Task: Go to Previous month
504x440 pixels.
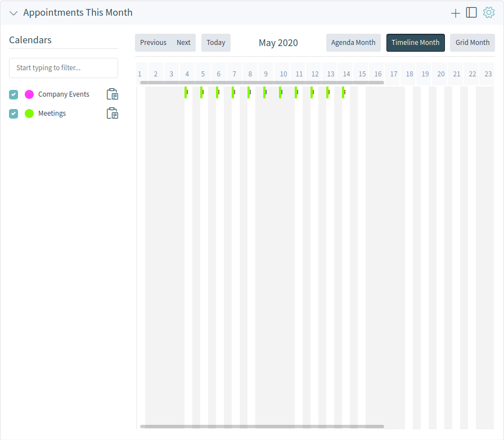Action: [153, 43]
